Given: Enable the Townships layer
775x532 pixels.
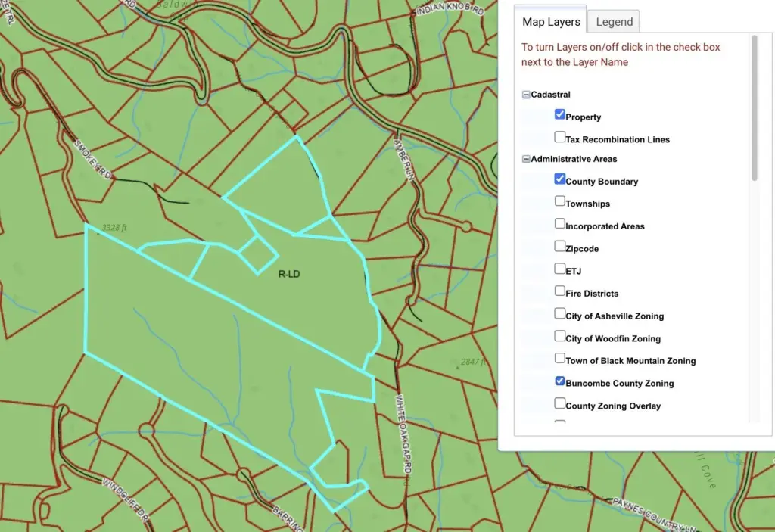Looking at the screenshot, I should (560, 202).
